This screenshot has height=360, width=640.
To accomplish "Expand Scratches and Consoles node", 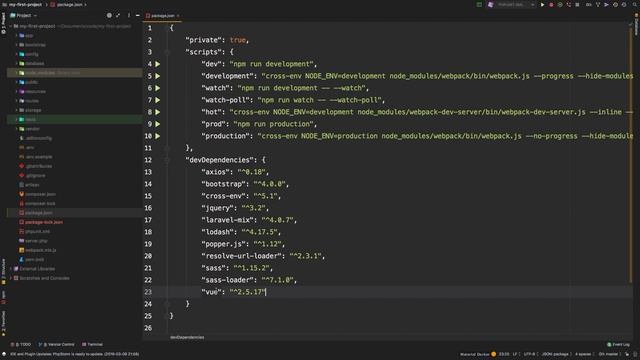I will (x=11, y=278).
